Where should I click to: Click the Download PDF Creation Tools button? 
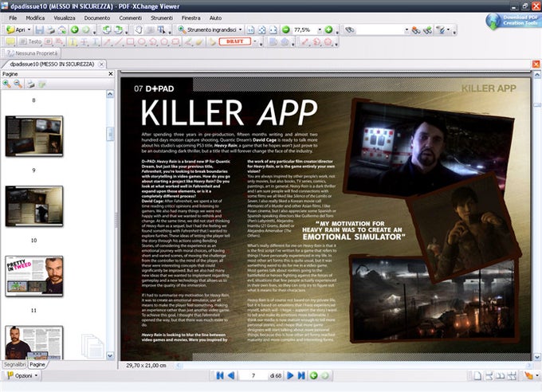[x=512, y=21]
